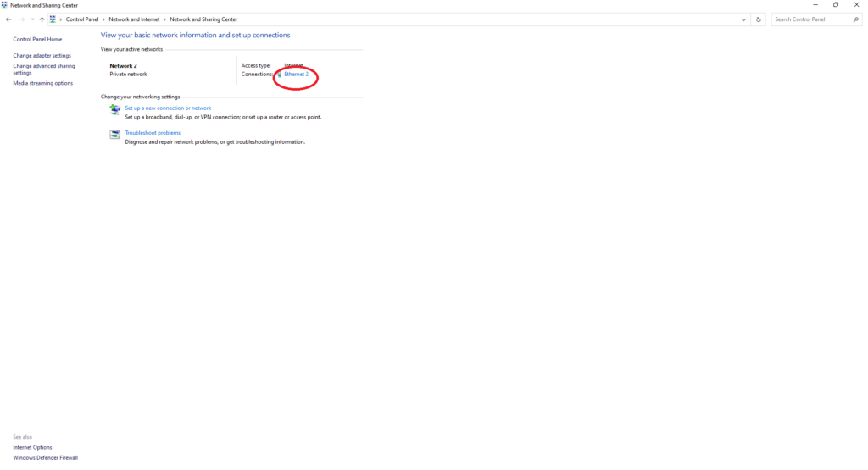Go to Control Panel in the breadcrumb

click(x=82, y=19)
